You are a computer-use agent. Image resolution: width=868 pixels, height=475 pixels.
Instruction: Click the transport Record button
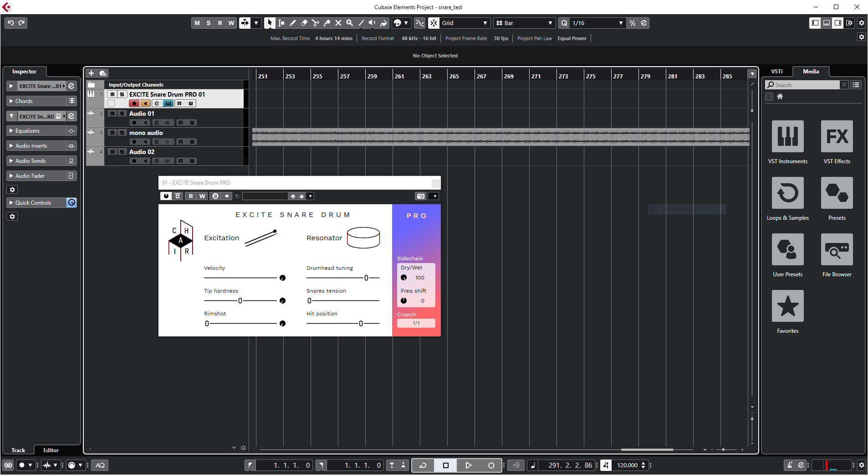point(491,465)
